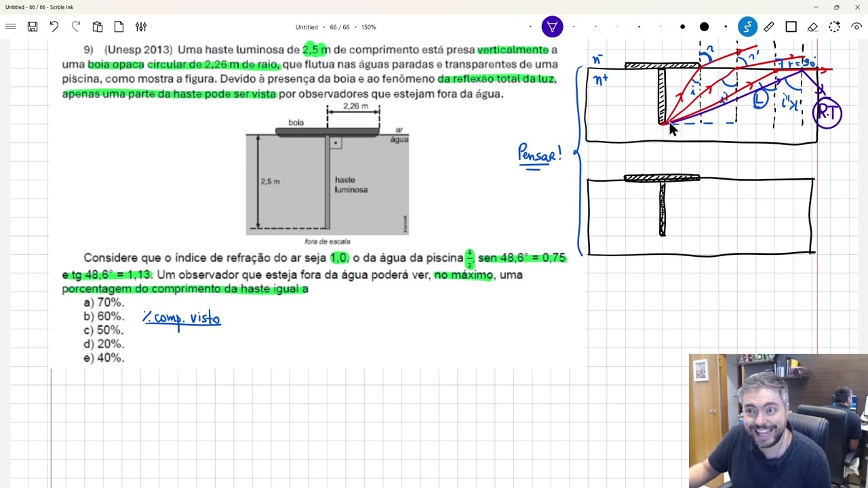The height and width of the screenshot is (488, 868).
Task: Select the purple highlighter pen tool
Action: 552,27
